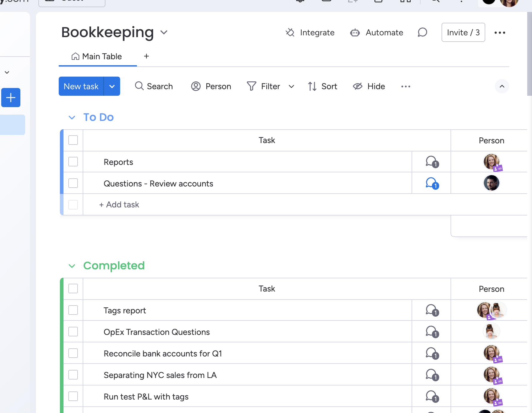Collapse the Completed group
The height and width of the screenshot is (413, 532).
[72, 266]
